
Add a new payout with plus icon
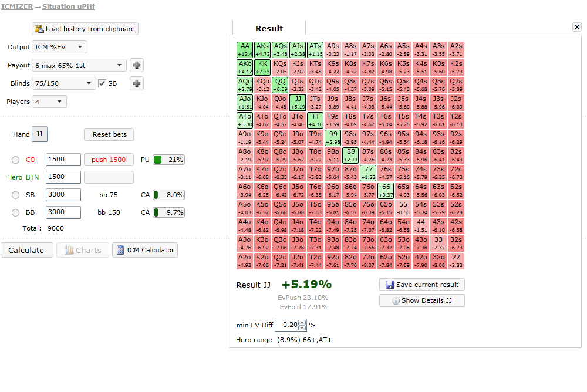[137, 66]
